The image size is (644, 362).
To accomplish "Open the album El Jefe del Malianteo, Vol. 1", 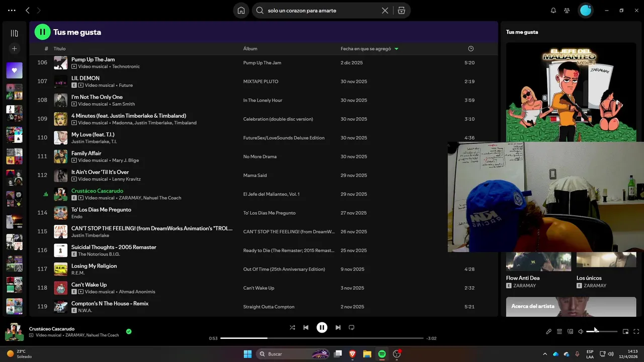I will [x=271, y=194].
